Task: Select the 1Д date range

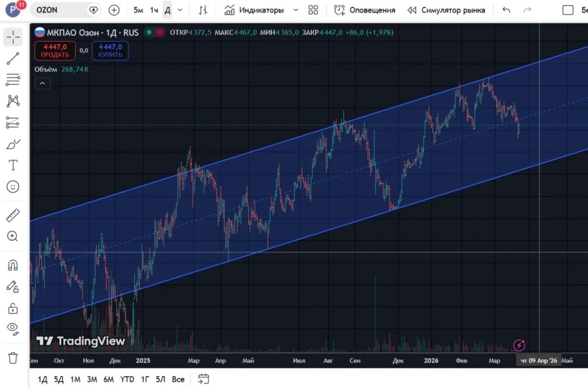Action: coord(43,379)
